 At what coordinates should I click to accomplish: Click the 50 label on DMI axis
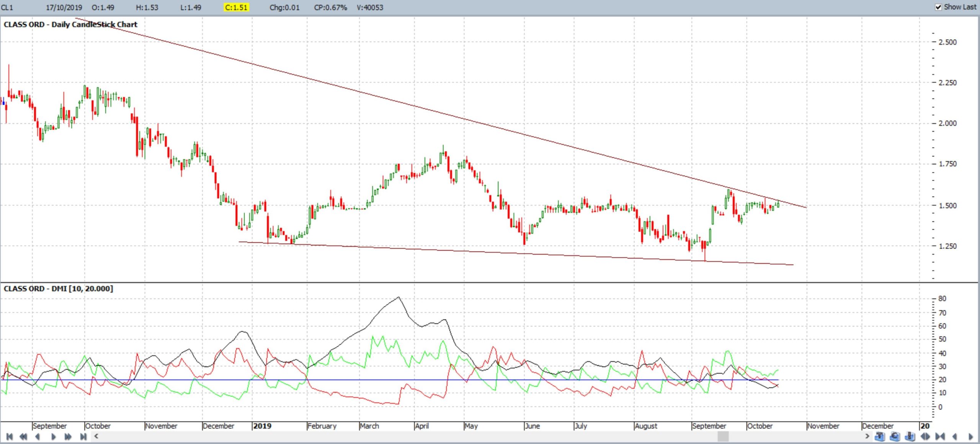tap(942, 339)
